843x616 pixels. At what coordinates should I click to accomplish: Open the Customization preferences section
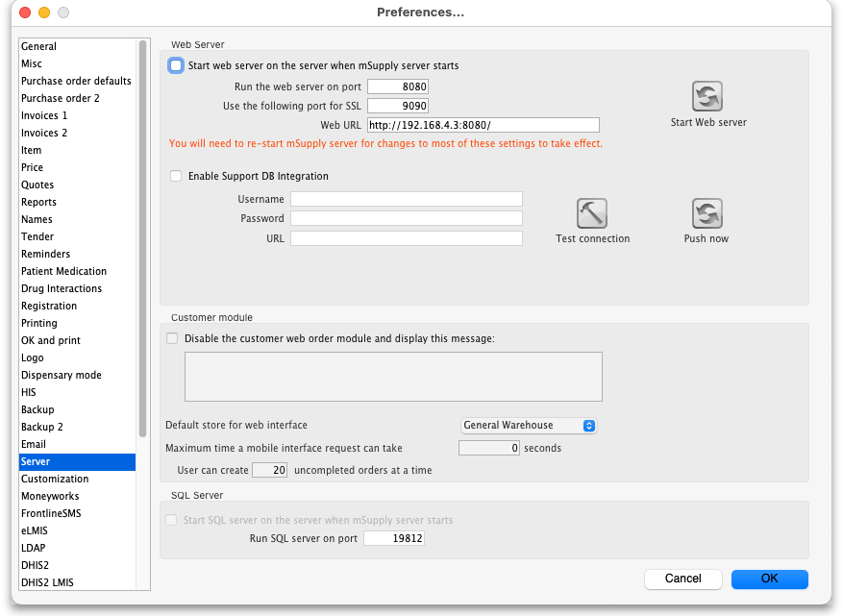coord(55,479)
